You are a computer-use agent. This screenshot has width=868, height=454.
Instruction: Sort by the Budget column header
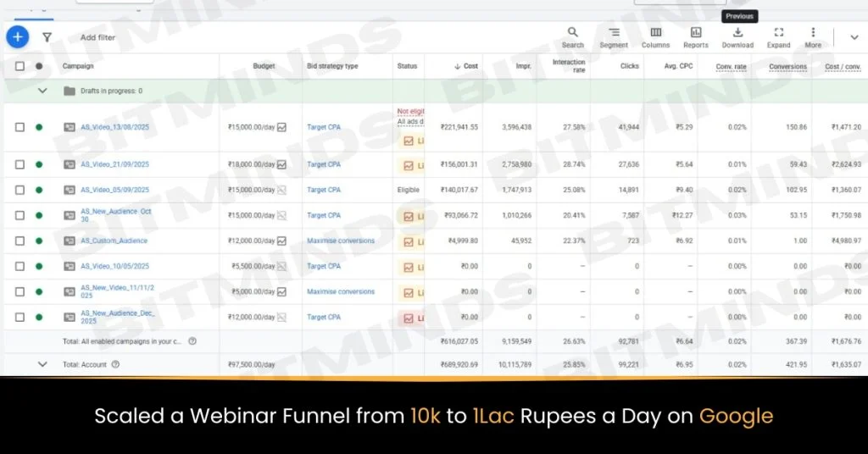point(264,66)
